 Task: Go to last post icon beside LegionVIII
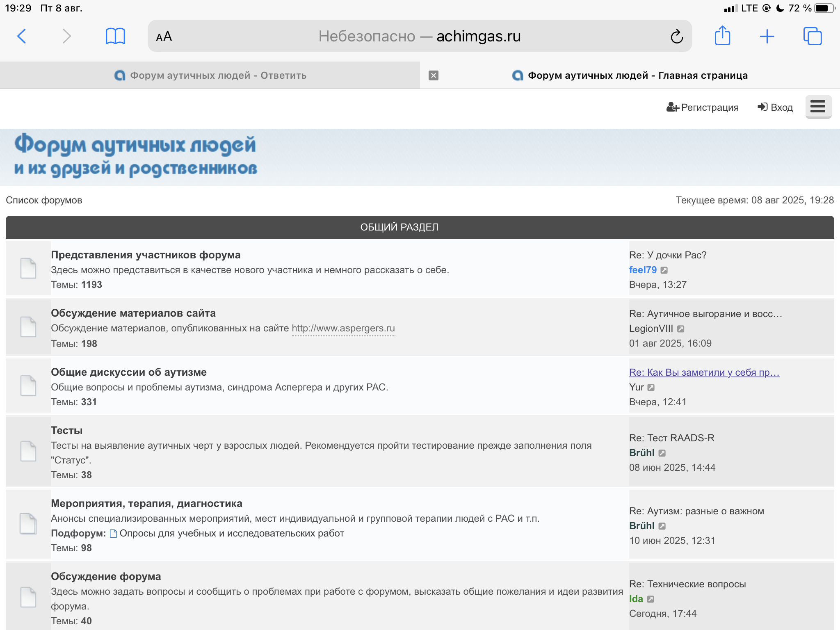681,329
